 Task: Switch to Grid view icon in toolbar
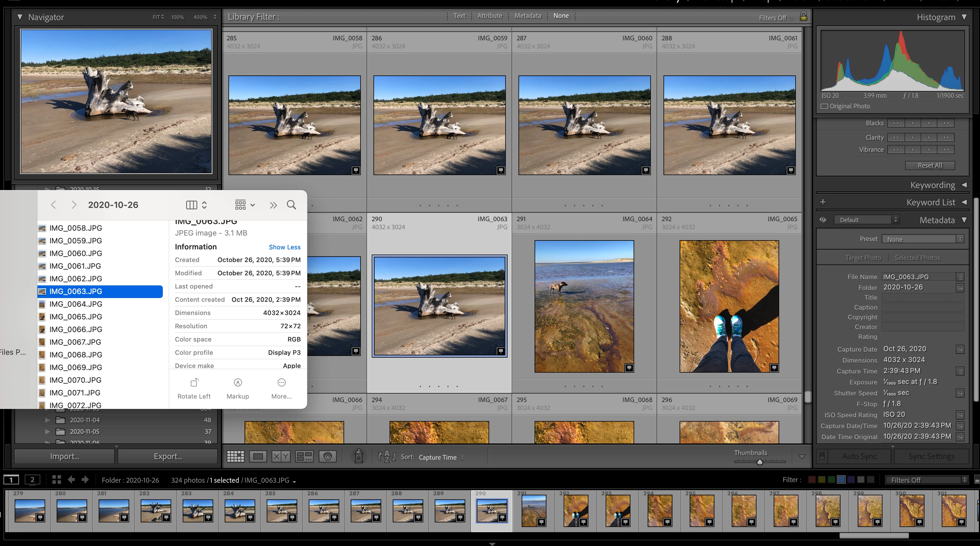pos(235,456)
